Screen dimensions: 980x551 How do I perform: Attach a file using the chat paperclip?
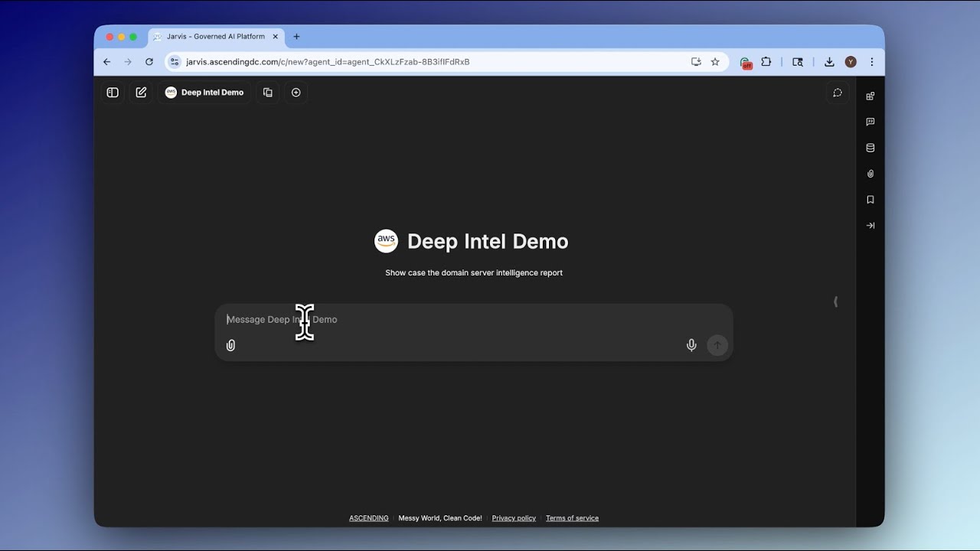coord(230,346)
